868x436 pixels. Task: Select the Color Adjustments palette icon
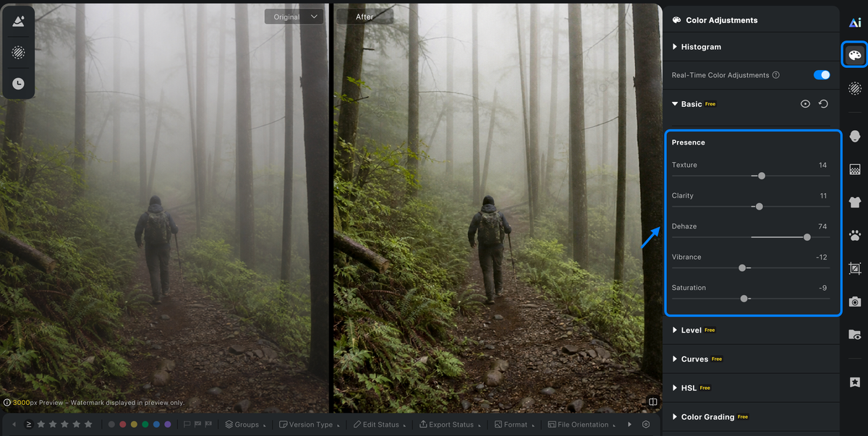pos(854,55)
